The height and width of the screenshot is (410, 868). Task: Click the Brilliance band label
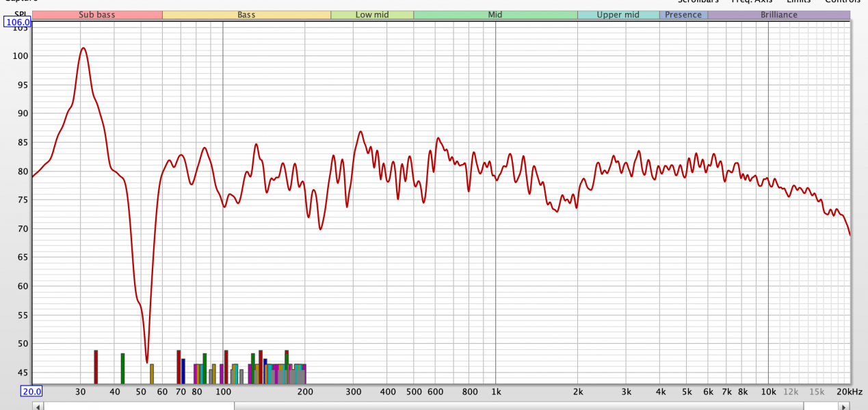point(779,15)
